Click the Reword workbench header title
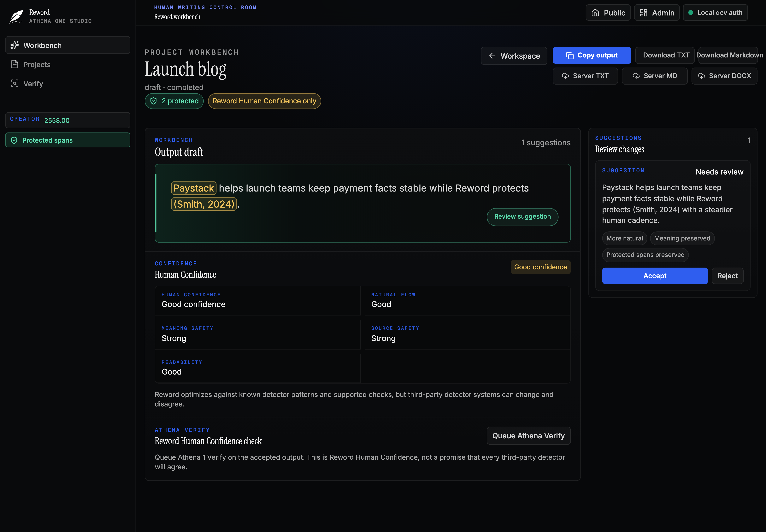 point(177,17)
